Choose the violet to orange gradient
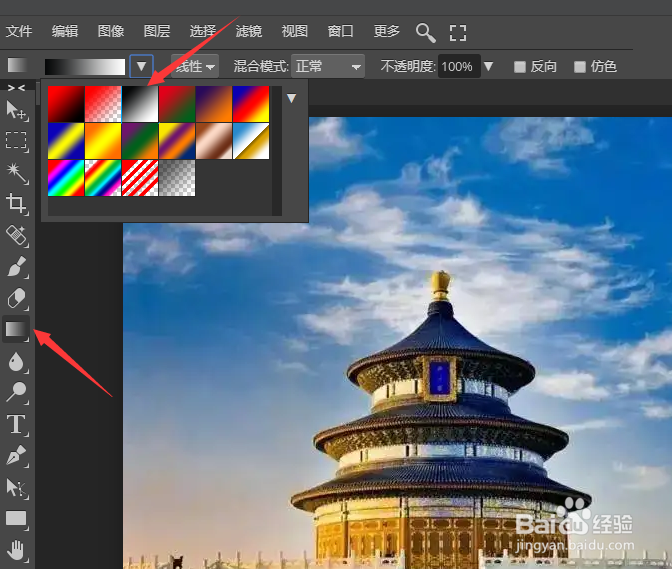The image size is (672, 569). (x=214, y=104)
